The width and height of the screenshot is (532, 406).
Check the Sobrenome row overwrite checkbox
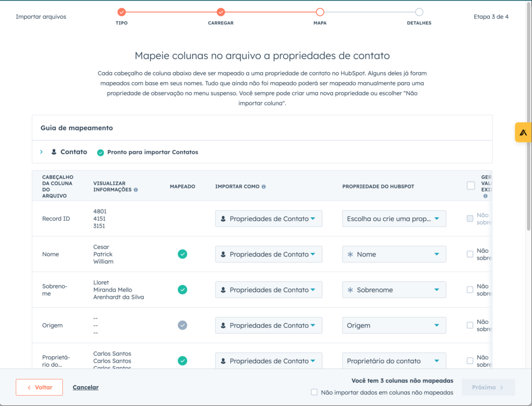(x=470, y=290)
